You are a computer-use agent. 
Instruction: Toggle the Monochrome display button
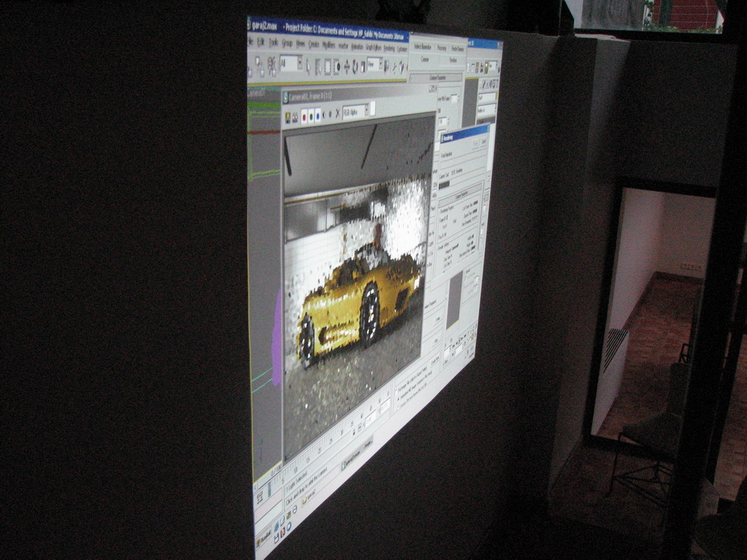tap(330, 114)
